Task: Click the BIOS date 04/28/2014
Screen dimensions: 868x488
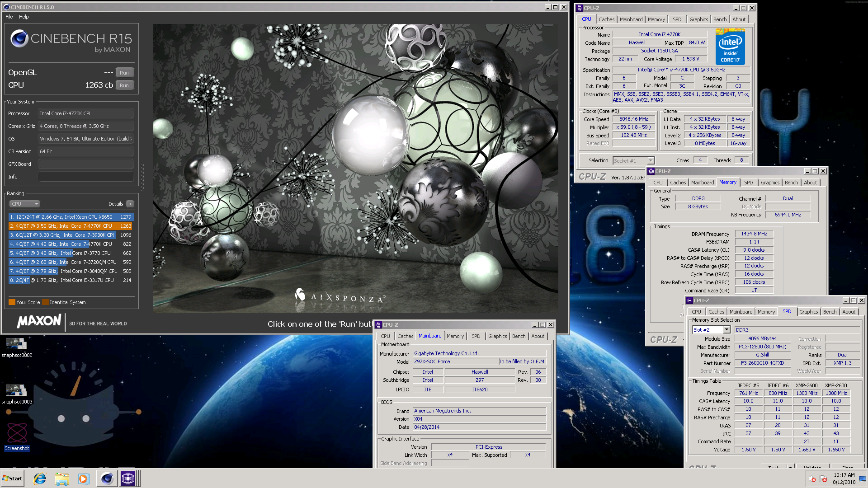Action: click(479, 427)
